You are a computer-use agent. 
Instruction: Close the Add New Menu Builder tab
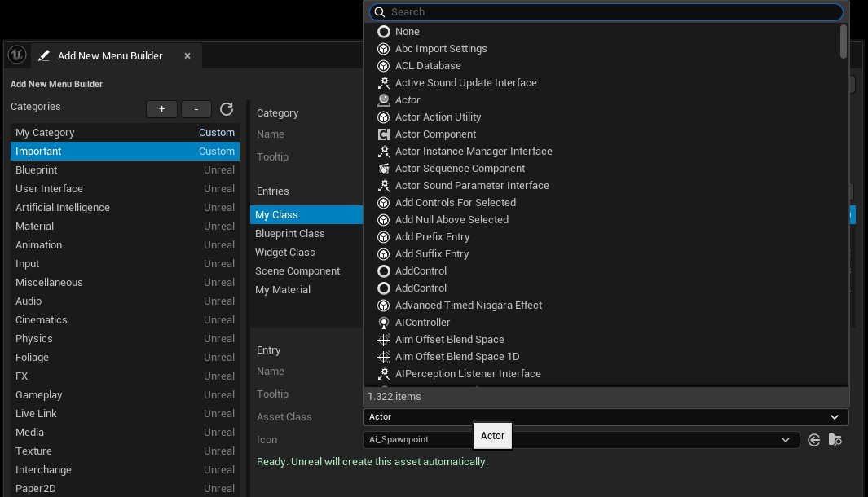point(187,56)
